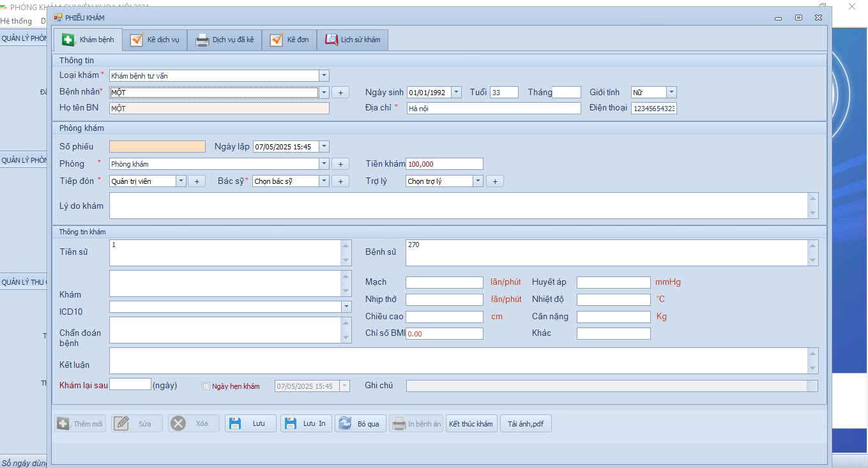Open the Ngày lập date dropdown

pyautogui.click(x=324, y=147)
